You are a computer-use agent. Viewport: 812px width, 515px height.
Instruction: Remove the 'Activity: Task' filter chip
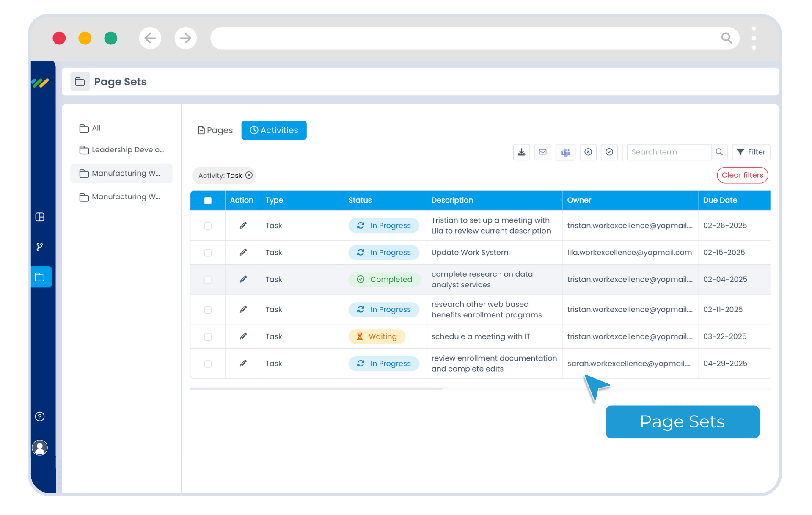(249, 175)
